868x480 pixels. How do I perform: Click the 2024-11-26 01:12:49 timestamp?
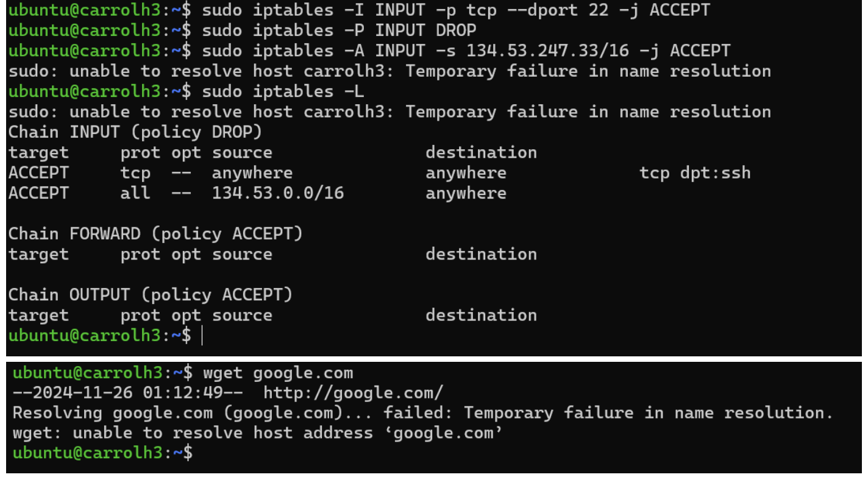[x=128, y=393]
